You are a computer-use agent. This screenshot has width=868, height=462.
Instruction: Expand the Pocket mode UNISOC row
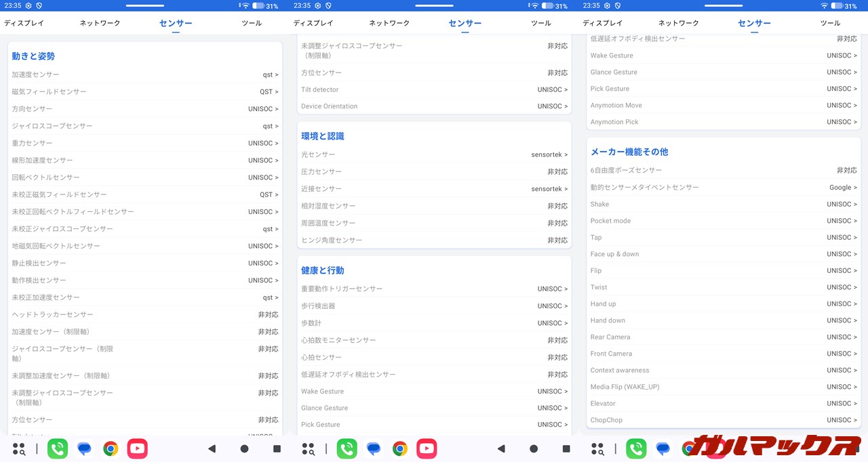click(724, 221)
